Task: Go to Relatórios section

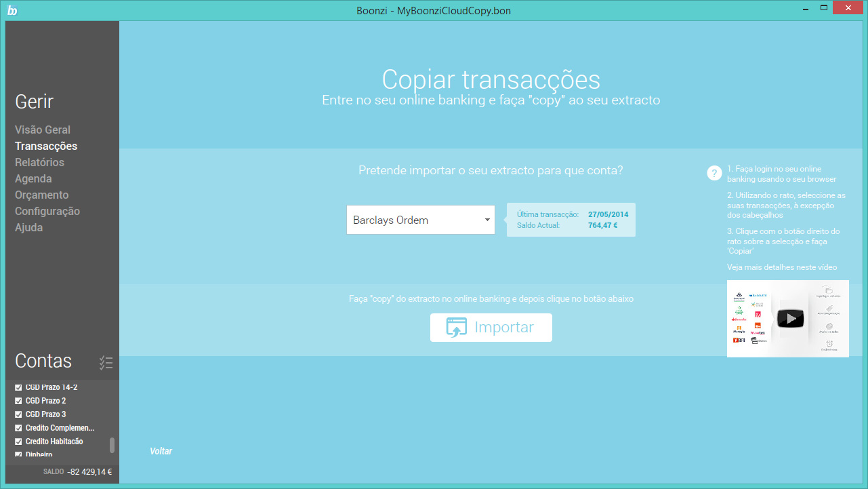Action: tap(39, 162)
